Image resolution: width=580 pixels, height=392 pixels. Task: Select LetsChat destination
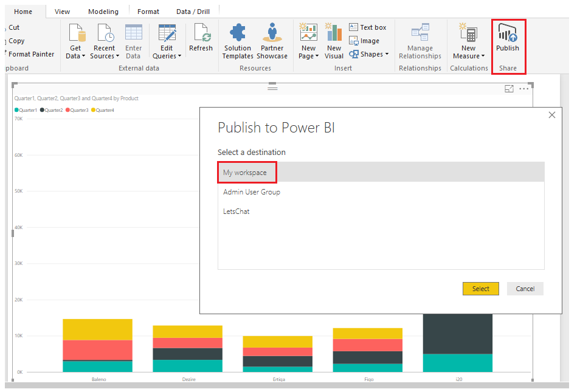pyautogui.click(x=381, y=211)
